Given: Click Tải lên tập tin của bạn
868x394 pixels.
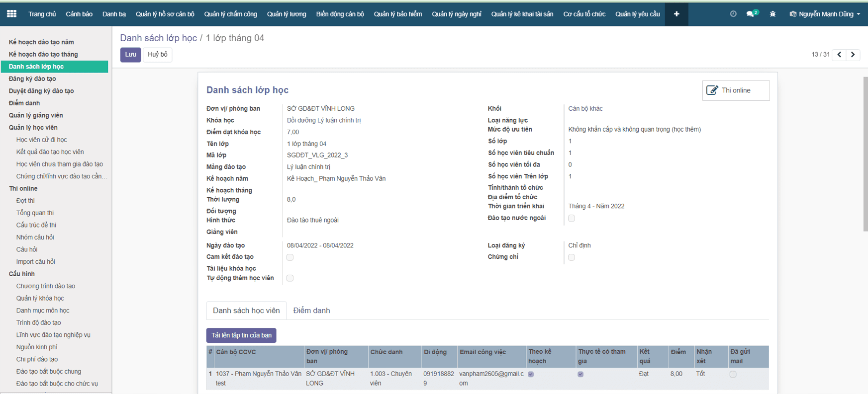Looking at the screenshot, I should point(241,335).
